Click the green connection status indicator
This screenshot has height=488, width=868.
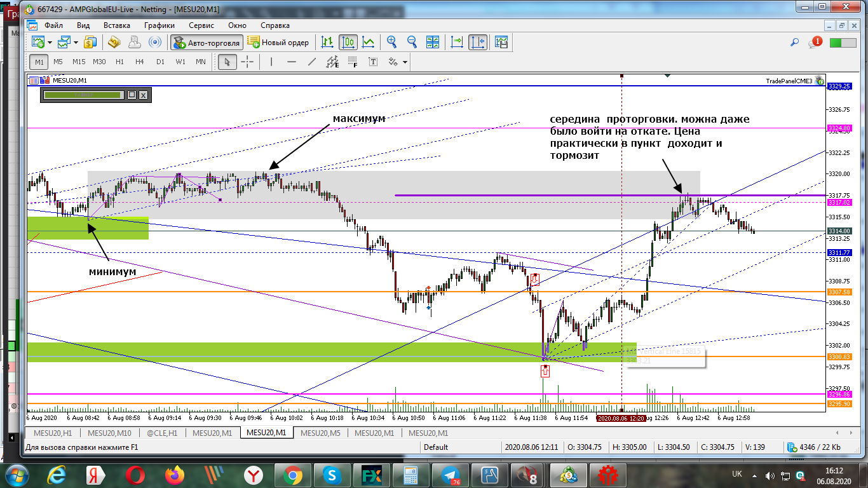(x=843, y=43)
